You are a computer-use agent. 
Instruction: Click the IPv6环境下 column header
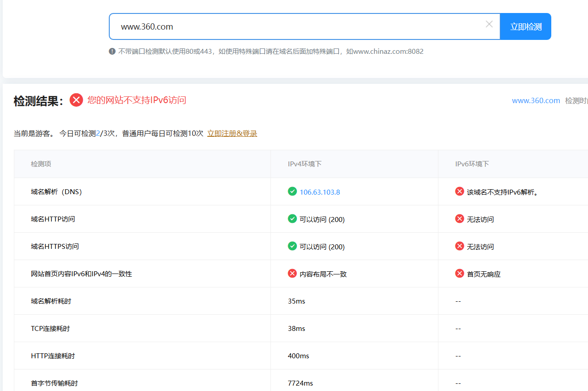pos(472,164)
